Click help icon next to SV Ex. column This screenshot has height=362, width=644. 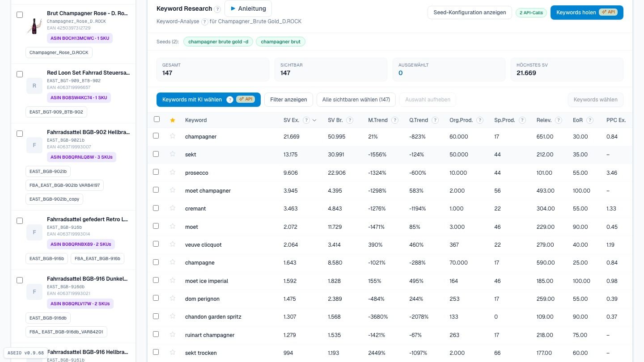click(x=306, y=120)
